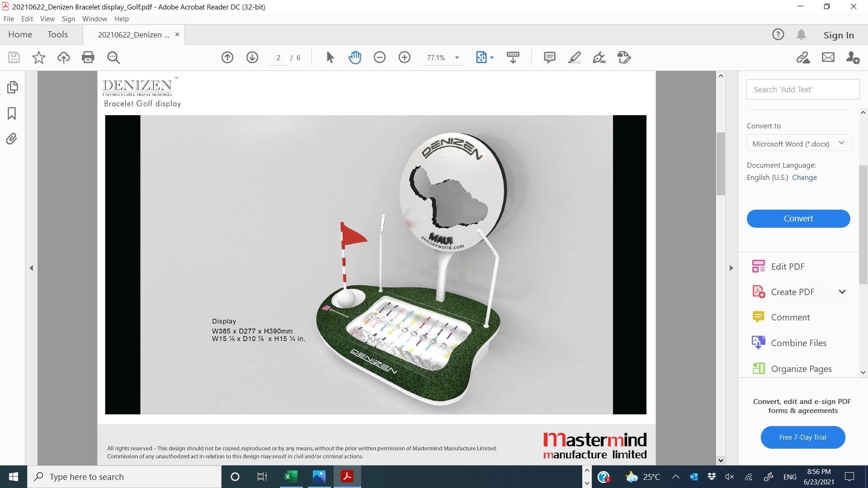Choose the Selection arrow tool
Screen dimensions: 868x488
(330, 57)
